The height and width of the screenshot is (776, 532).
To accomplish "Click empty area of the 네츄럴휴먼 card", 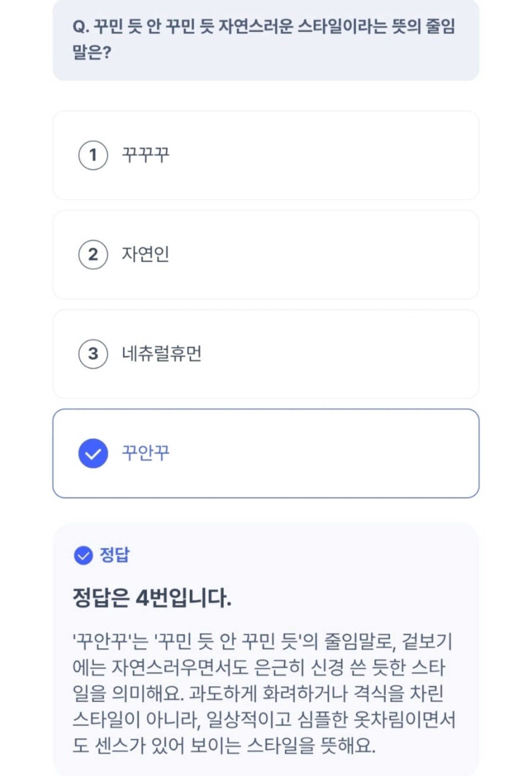I will 332,354.
